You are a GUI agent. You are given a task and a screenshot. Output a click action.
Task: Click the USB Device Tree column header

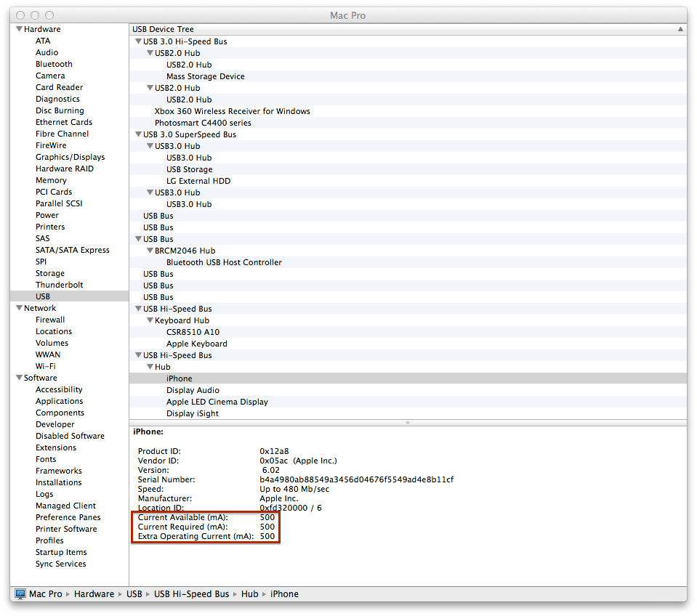[408, 29]
